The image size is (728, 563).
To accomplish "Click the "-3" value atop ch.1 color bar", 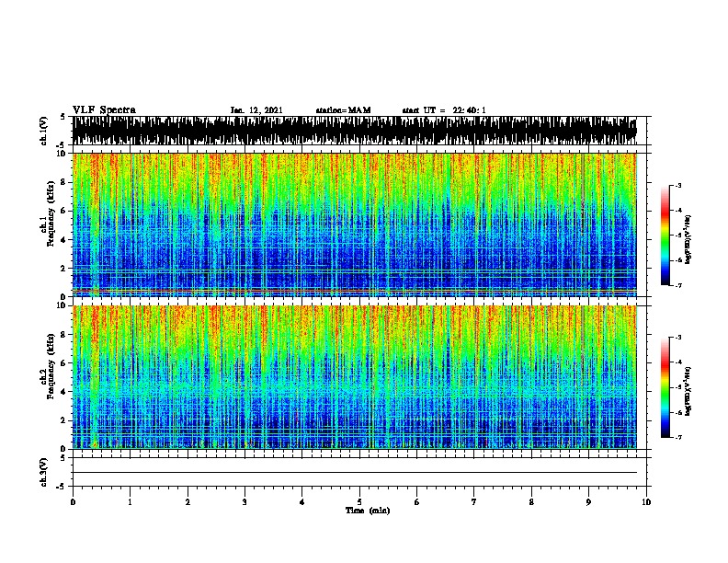I will tap(677, 185).
